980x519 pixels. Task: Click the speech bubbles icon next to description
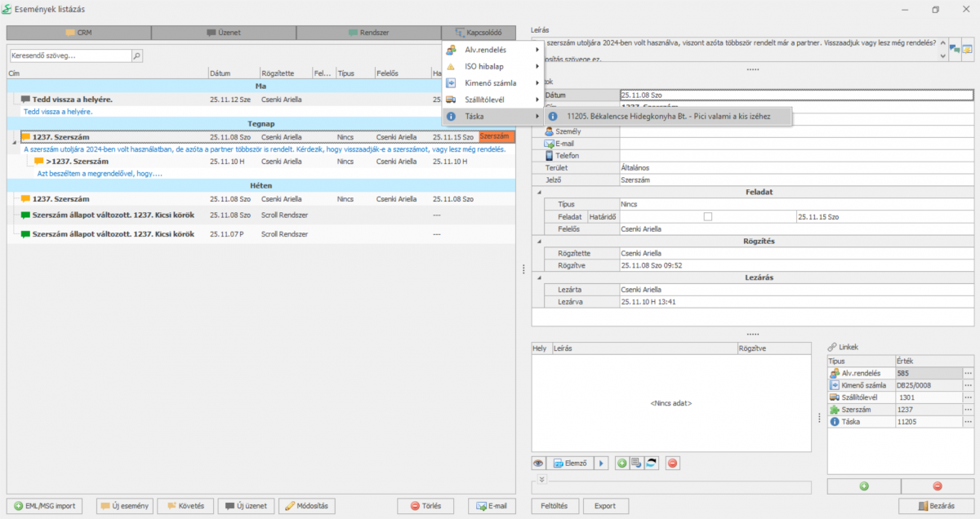point(955,49)
